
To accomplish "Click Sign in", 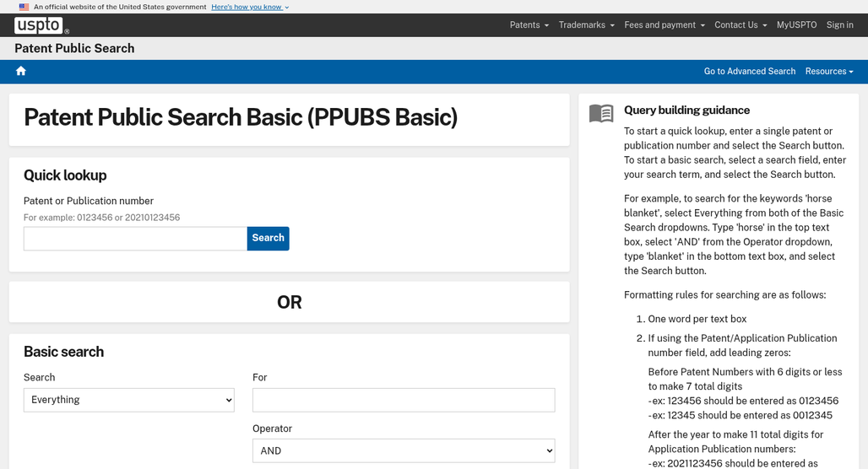I will 839,25.
